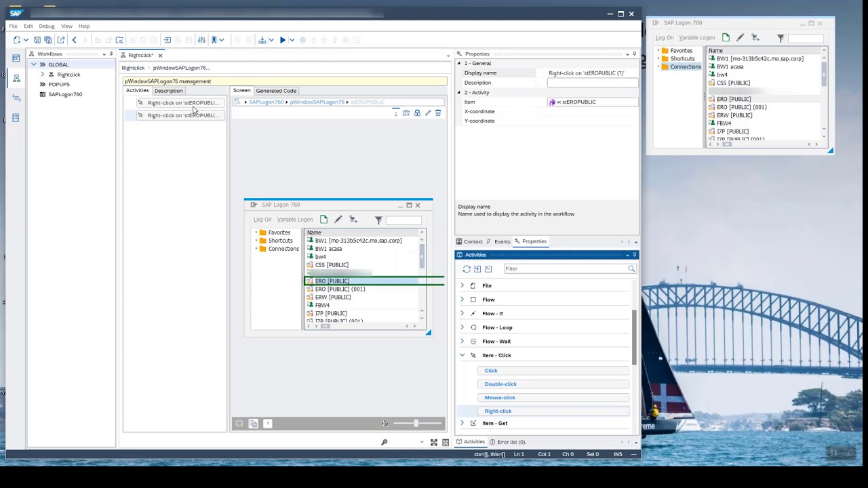This screenshot has height=488, width=868.
Task: Toggle the pages view icon in Screen footer
Action: [253, 424]
